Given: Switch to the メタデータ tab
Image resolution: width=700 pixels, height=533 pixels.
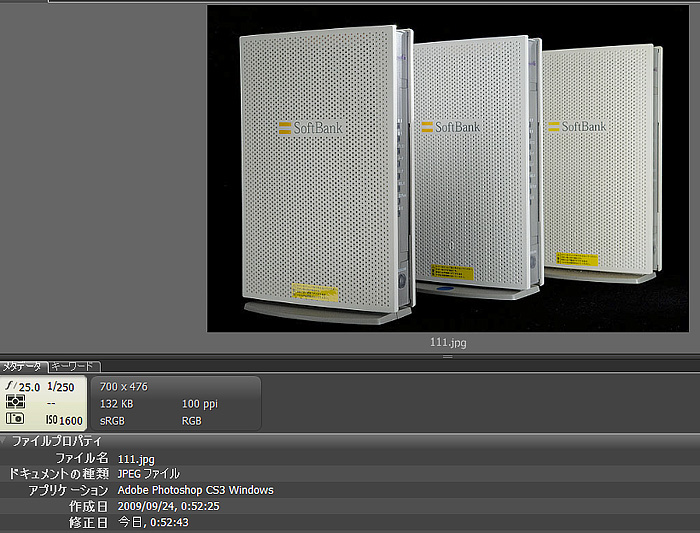Looking at the screenshot, I should (x=22, y=367).
